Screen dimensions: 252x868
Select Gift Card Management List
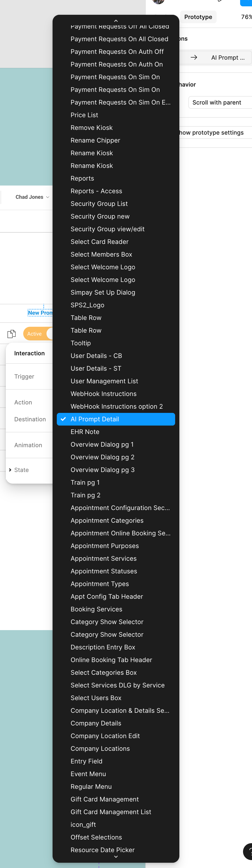click(x=116, y=812)
